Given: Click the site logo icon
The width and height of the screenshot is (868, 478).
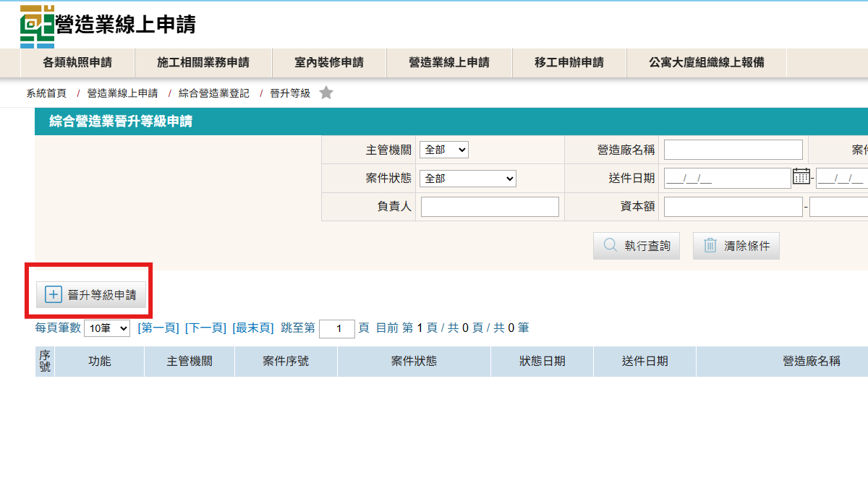Looking at the screenshot, I should click(x=37, y=25).
